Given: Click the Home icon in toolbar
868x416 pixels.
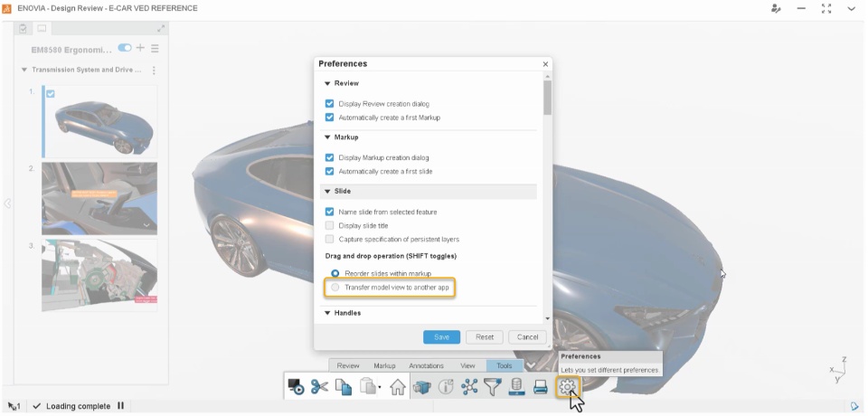Looking at the screenshot, I should pos(398,387).
